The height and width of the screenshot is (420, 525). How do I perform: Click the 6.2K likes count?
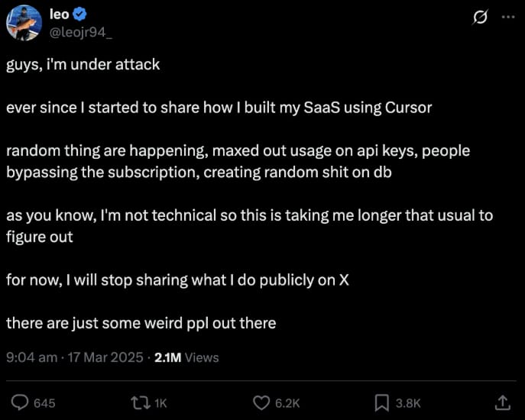tap(287, 402)
